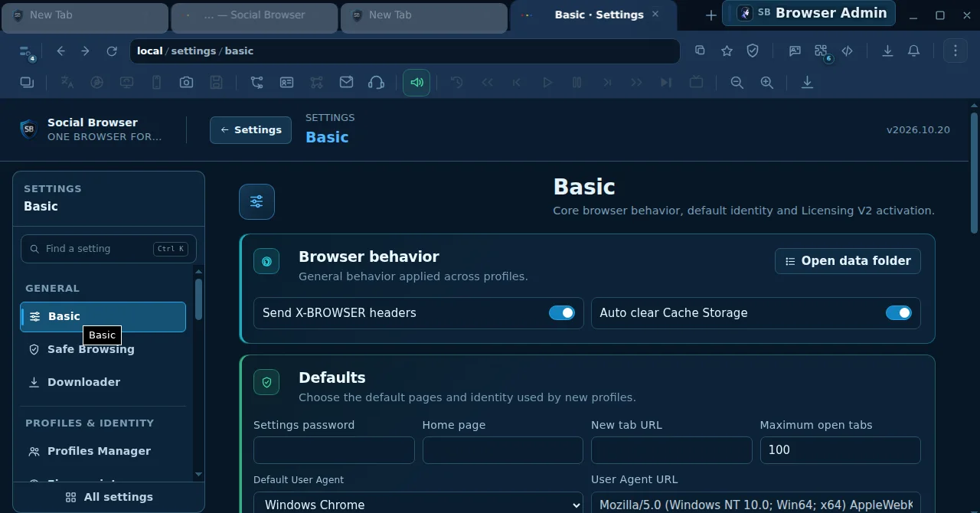Go forward with the forward arrow
The height and width of the screenshot is (513, 980).
85,51
